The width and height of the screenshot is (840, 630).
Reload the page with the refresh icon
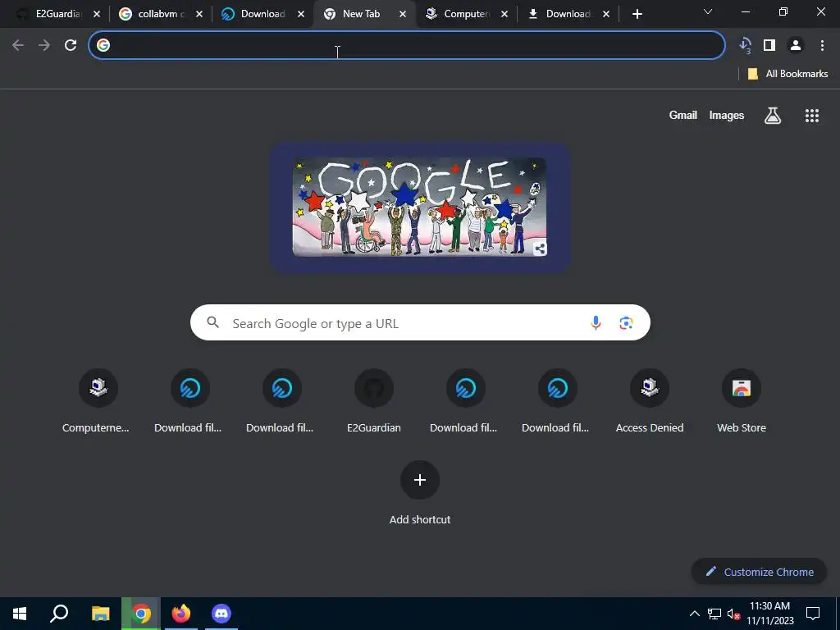coord(71,46)
